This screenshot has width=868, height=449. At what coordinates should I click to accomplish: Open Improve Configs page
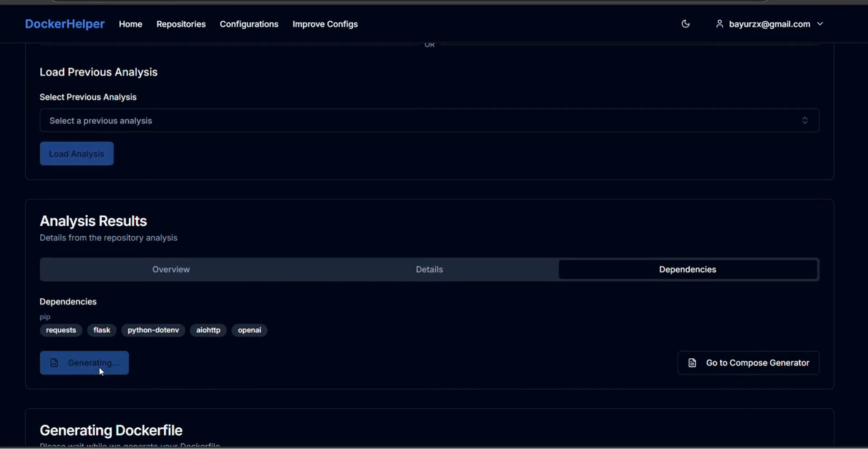pyautogui.click(x=325, y=24)
